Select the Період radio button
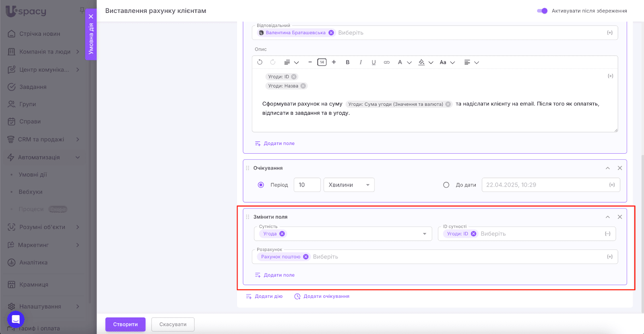The image size is (644, 334). click(x=261, y=185)
